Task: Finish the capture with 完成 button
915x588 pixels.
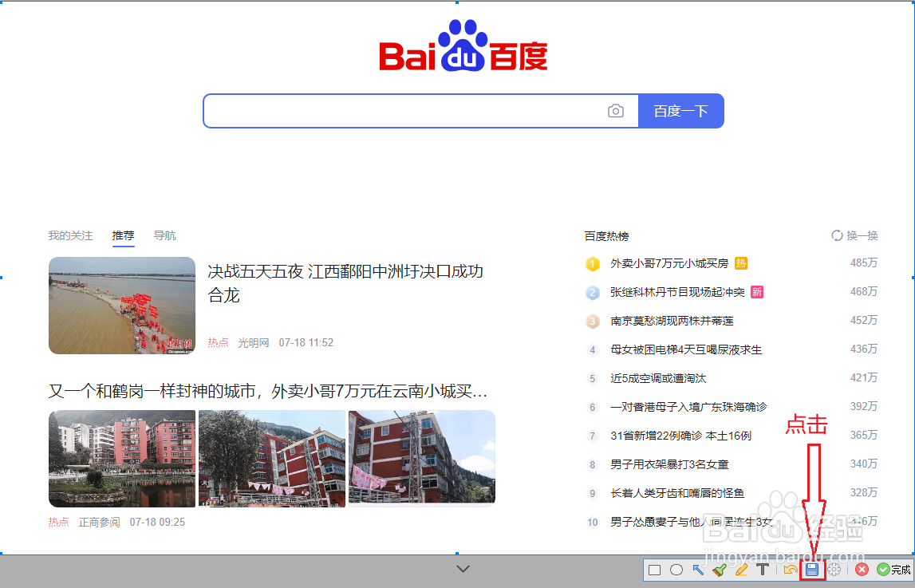Action: tap(893, 570)
